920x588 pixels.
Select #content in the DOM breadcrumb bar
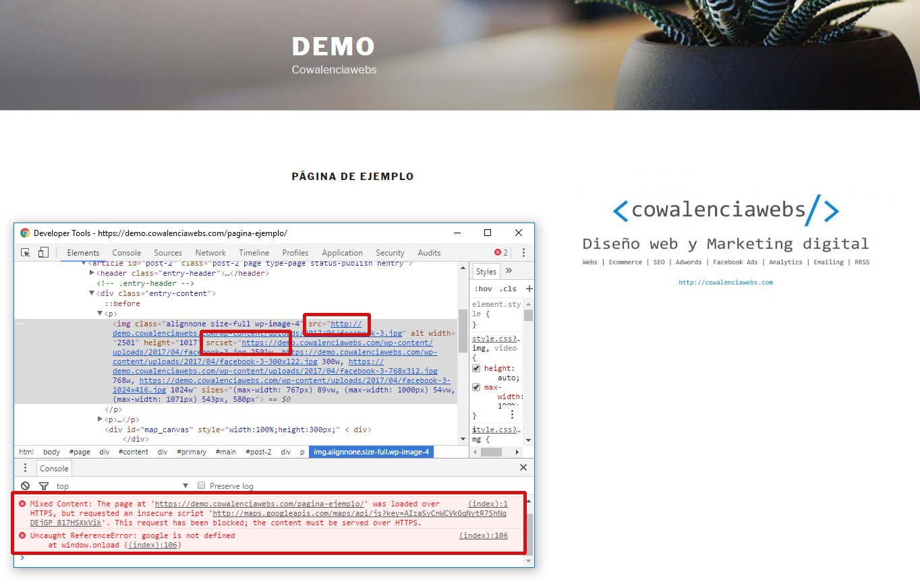[133, 452]
